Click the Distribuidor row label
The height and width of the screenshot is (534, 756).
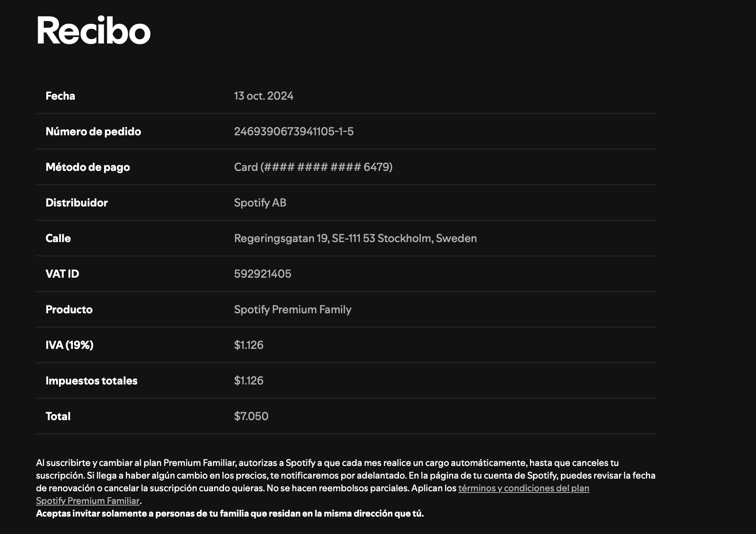click(x=76, y=203)
